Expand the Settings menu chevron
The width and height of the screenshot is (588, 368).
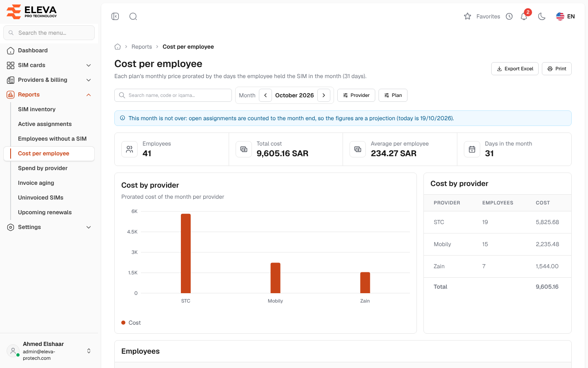click(x=89, y=227)
